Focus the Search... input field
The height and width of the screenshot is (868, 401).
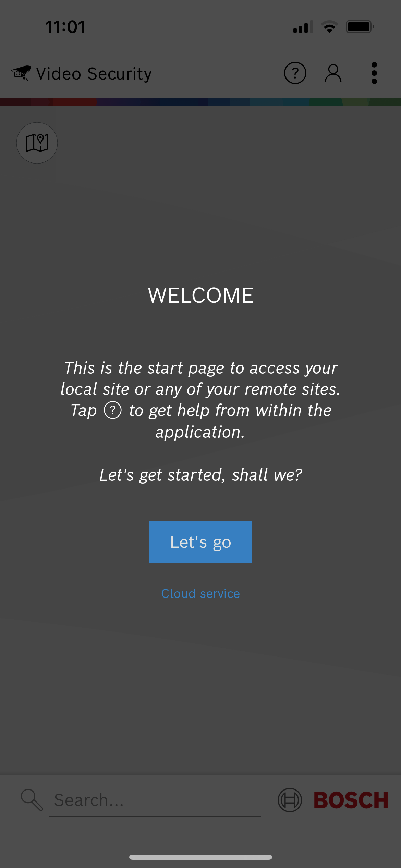click(155, 800)
